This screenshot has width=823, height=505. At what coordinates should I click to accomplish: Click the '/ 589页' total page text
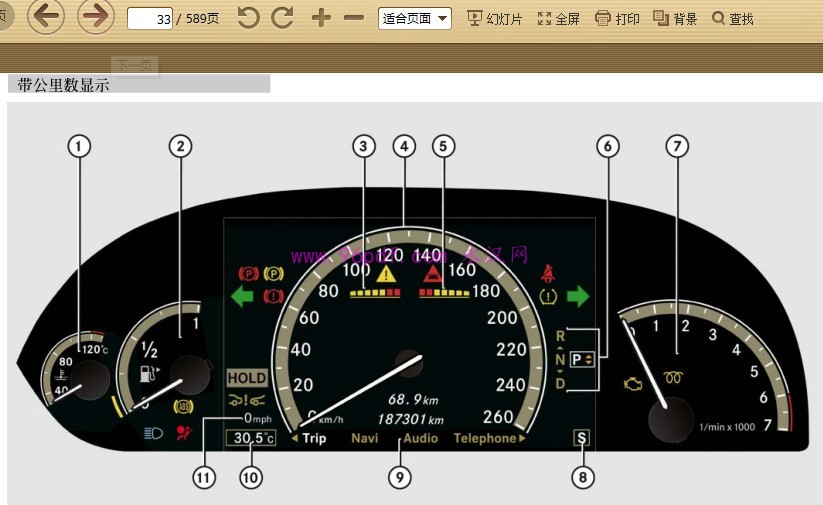click(197, 19)
